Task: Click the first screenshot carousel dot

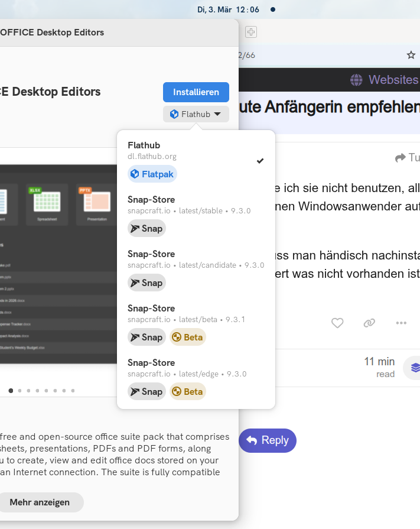Action: pyautogui.click(x=11, y=391)
